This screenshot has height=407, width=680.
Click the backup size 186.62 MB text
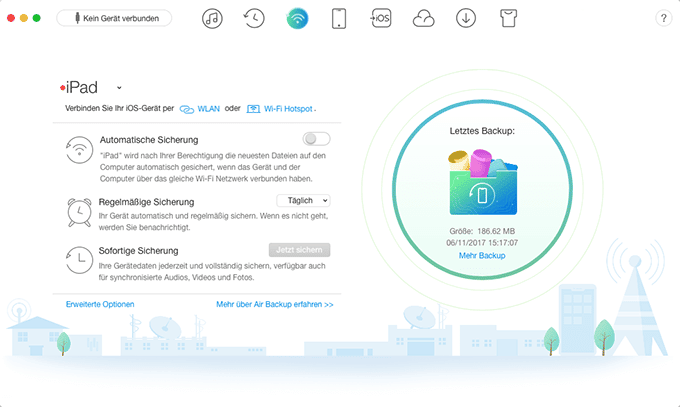click(x=496, y=231)
